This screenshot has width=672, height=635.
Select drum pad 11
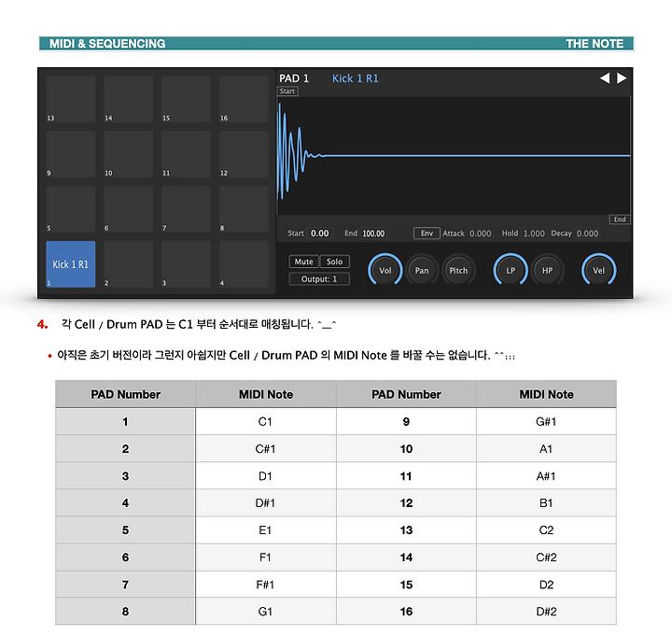click(186, 154)
